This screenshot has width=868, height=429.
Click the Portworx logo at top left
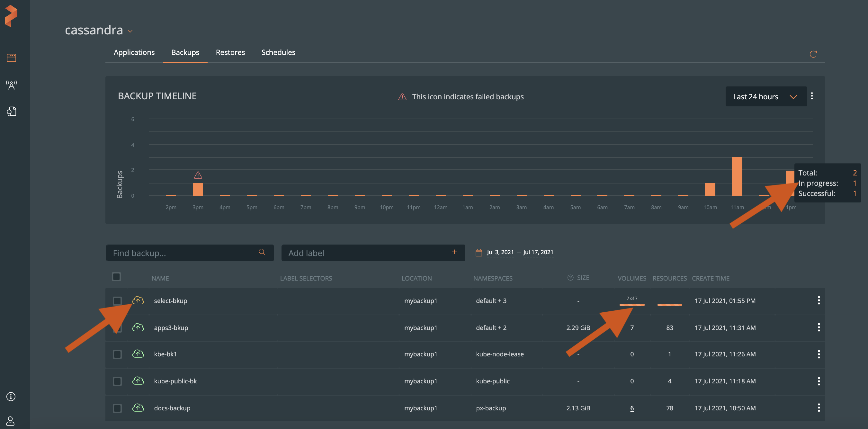[x=11, y=16]
